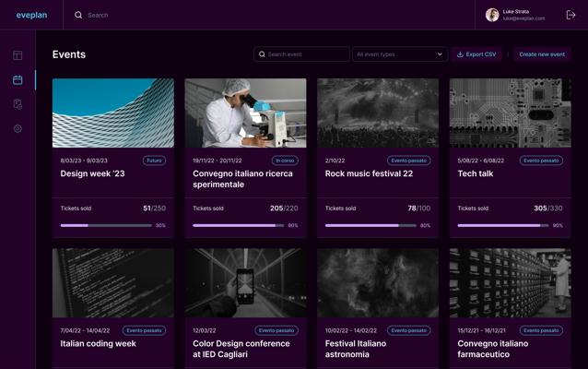Open the Italian coding week image
The height and width of the screenshot is (369, 588).
113,282
